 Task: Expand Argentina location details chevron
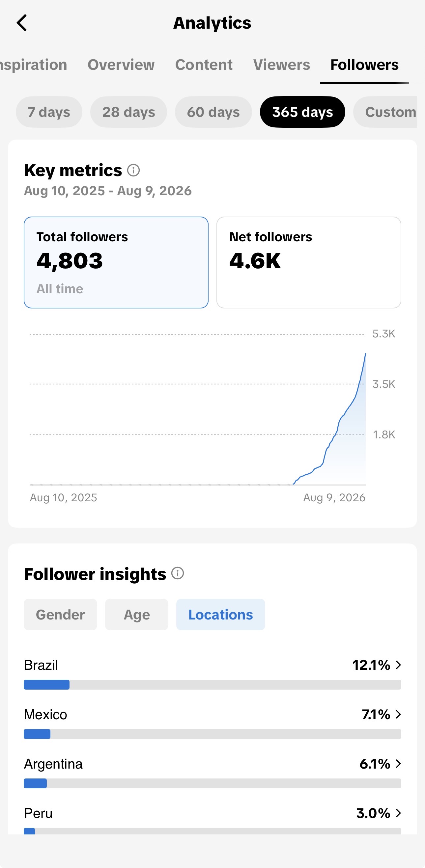398,764
